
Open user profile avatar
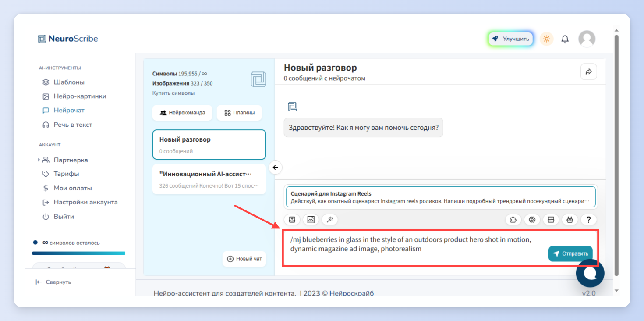[x=587, y=39]
